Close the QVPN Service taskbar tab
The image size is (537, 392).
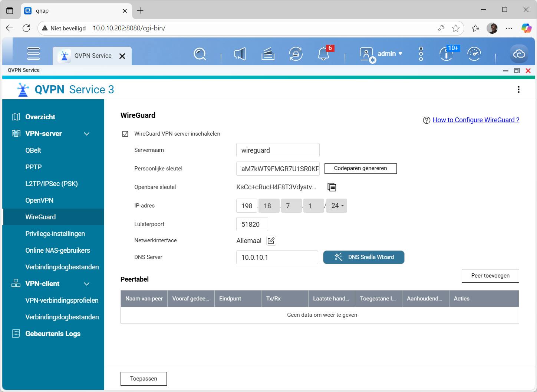coord(122,56)
